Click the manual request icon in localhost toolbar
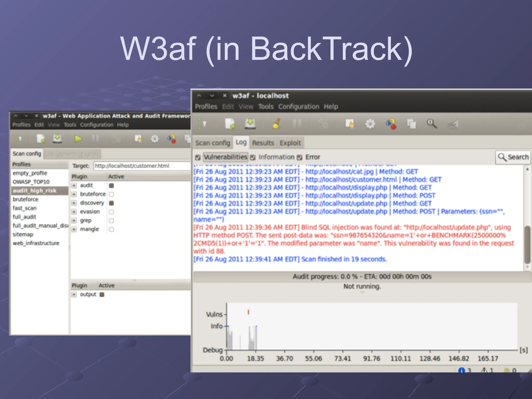Image resolution: width=532 pixels, height=399 pixels. tap(350, 124)
